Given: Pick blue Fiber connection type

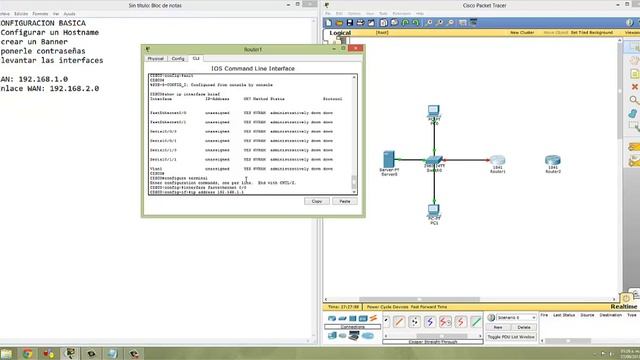Looking at the screenshot, I should click(430, 322).
